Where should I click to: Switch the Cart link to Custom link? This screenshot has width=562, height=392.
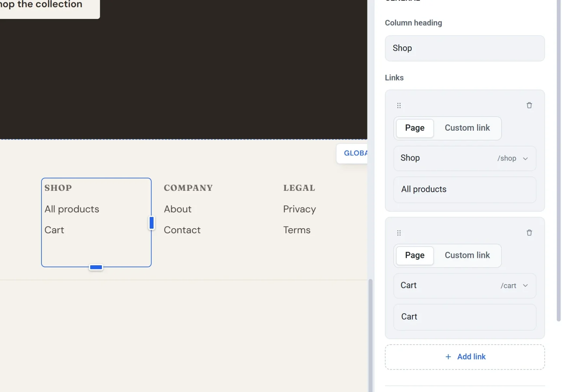467,255
